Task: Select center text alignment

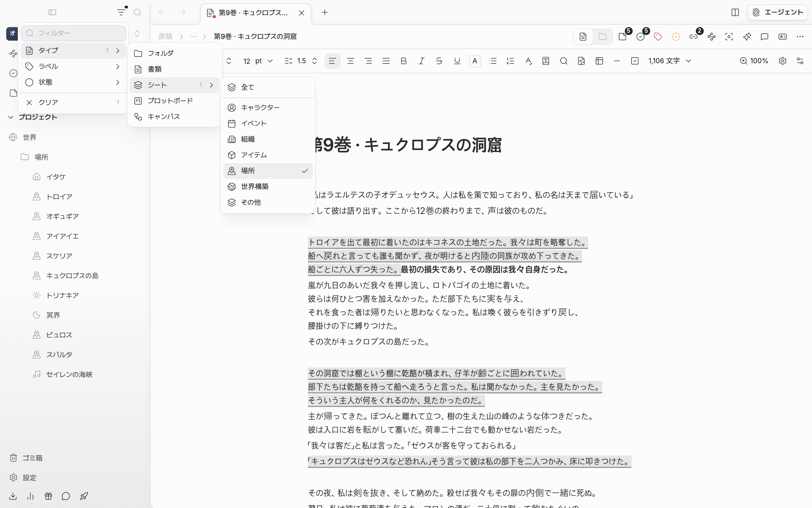Action: [x=351, y=61]
